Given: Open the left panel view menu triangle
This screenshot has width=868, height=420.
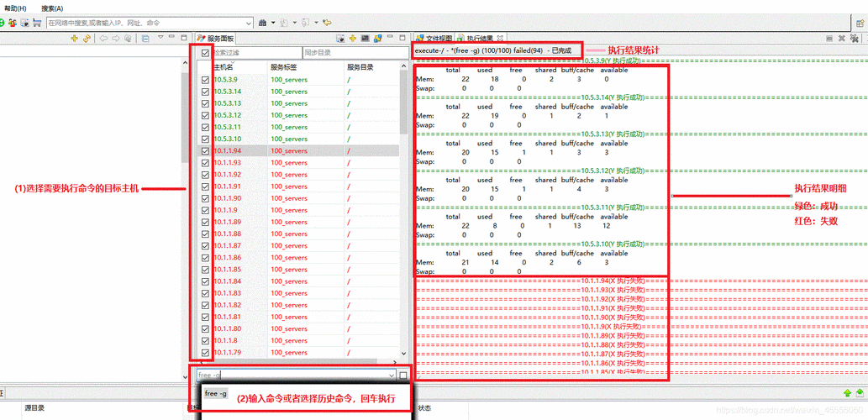Looking at the screenshot, I should point(160,39).
